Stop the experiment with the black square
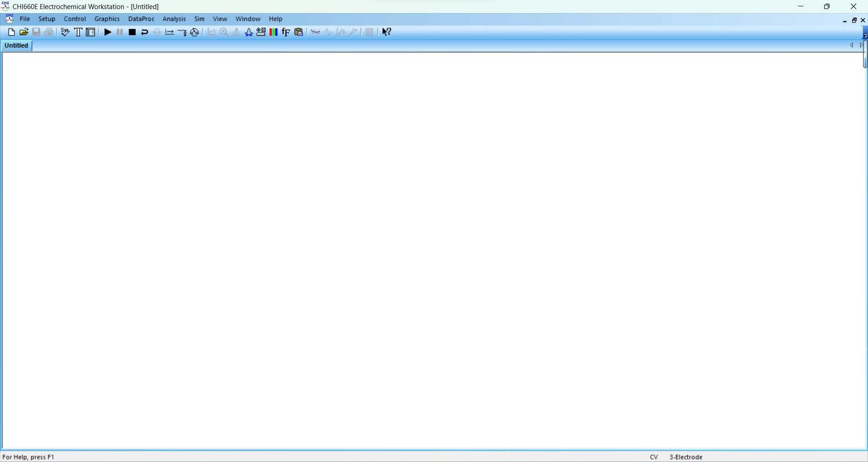This screenshot has width=868, height=462. pos(132,32)
